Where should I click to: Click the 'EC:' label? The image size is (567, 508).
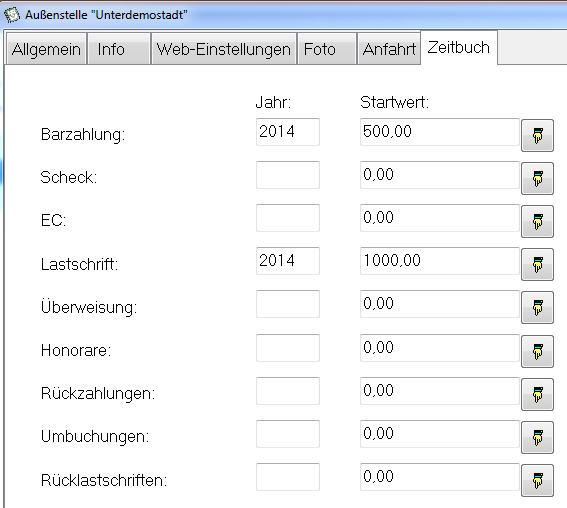[54, 221]
